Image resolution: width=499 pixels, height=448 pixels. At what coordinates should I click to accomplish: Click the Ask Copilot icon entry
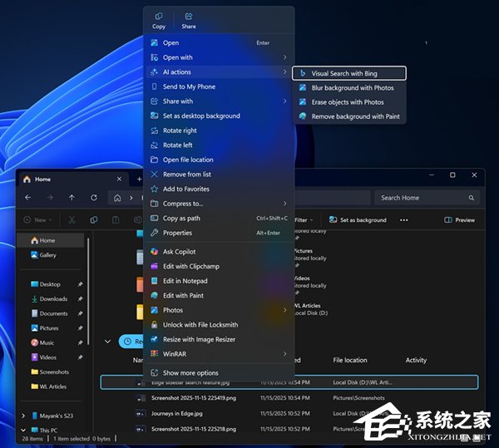(179, 251)
